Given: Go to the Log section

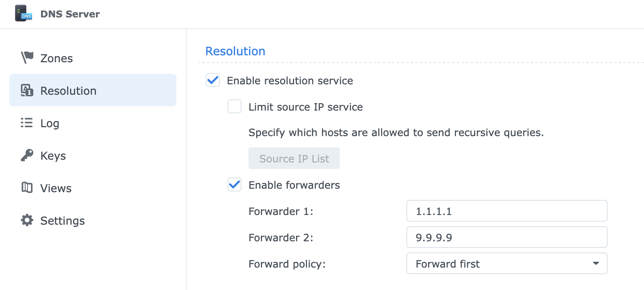Looking at the screenshot, I should 49,123.
